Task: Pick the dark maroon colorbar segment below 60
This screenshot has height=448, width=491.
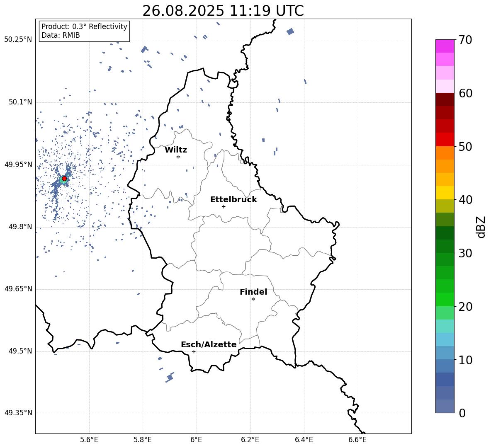Action: (445, 100)
